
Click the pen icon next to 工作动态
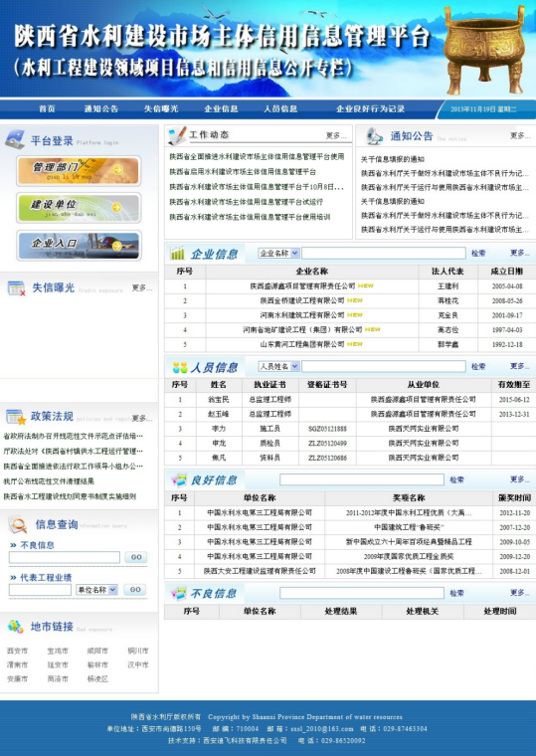[x=177, y=135]
